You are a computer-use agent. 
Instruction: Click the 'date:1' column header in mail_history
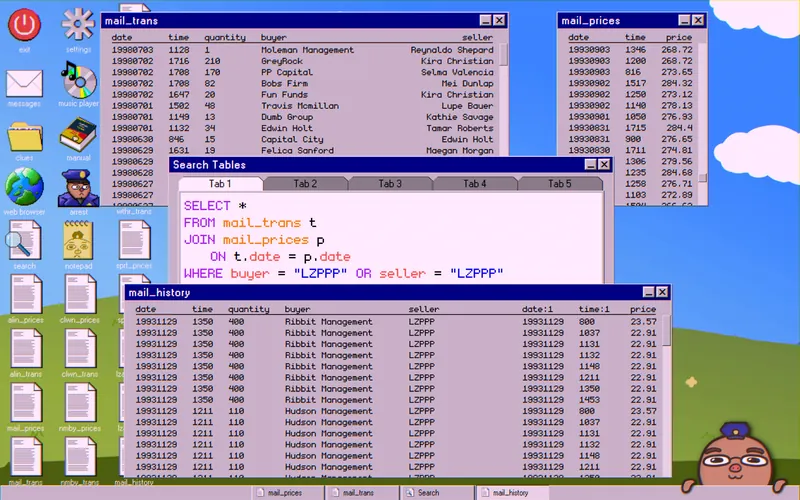click(537, 309)
